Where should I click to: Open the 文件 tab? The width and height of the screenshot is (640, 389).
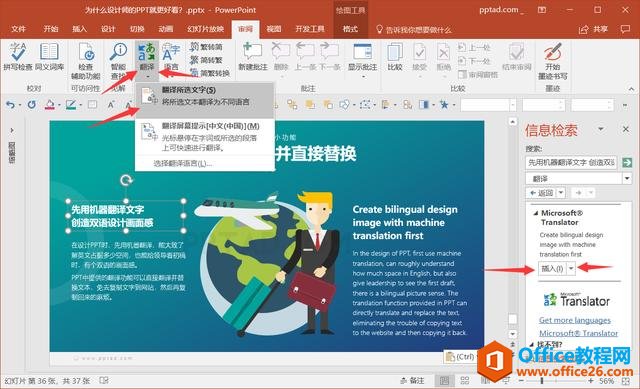pyautogui.click(x=18, y=29)
